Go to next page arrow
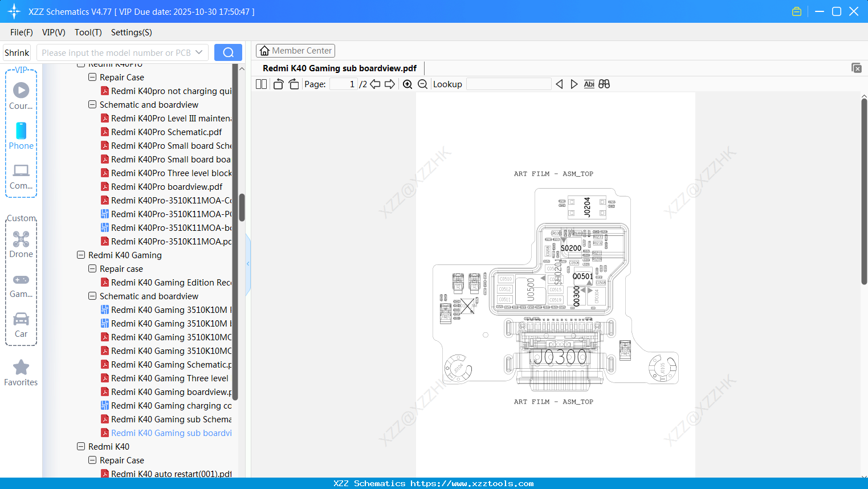Screen dimensions: 868x489 click(390, 84)
